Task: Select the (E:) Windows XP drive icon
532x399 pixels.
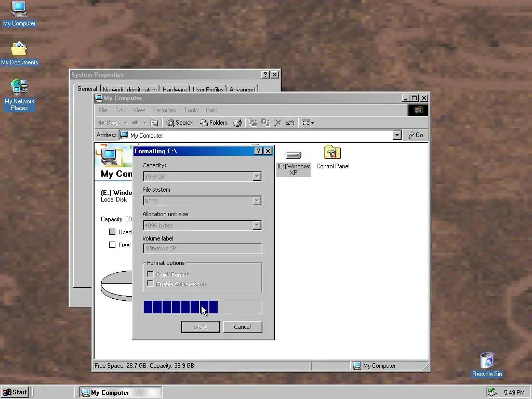Action: [x=294, y=163]
